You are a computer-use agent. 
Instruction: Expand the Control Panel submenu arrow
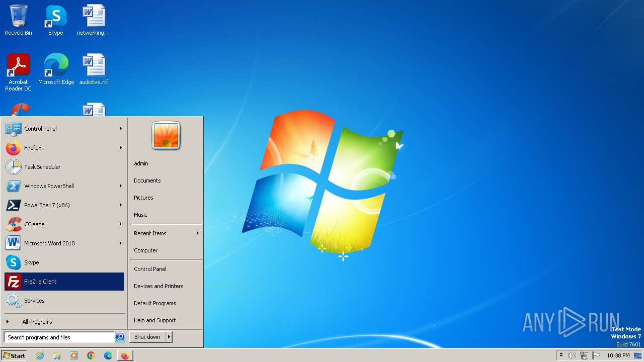pos(121,129)
